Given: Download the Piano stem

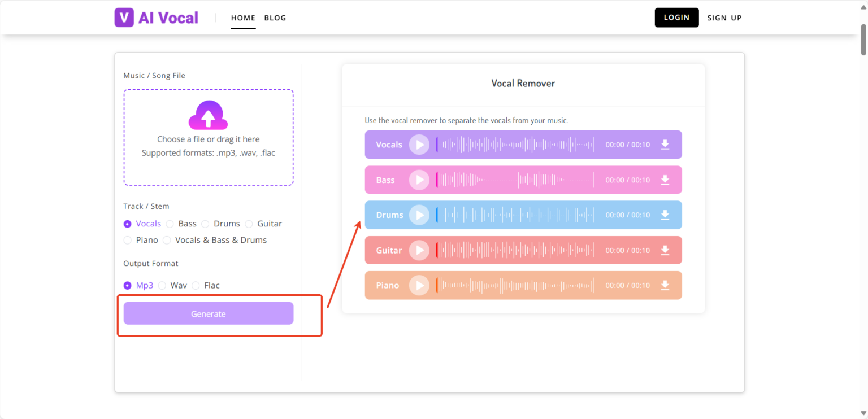Looking at the screenshot, I should tap(665, 285).
